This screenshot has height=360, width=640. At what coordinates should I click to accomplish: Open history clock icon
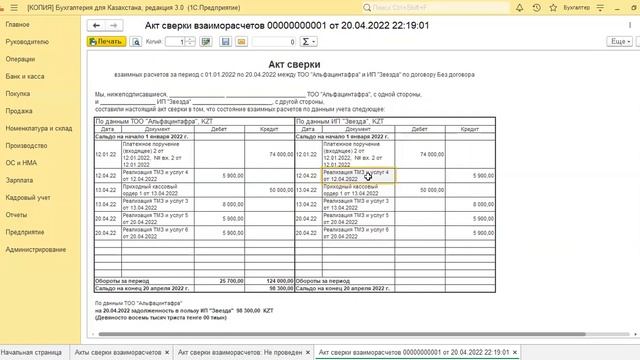pos(536,7)
